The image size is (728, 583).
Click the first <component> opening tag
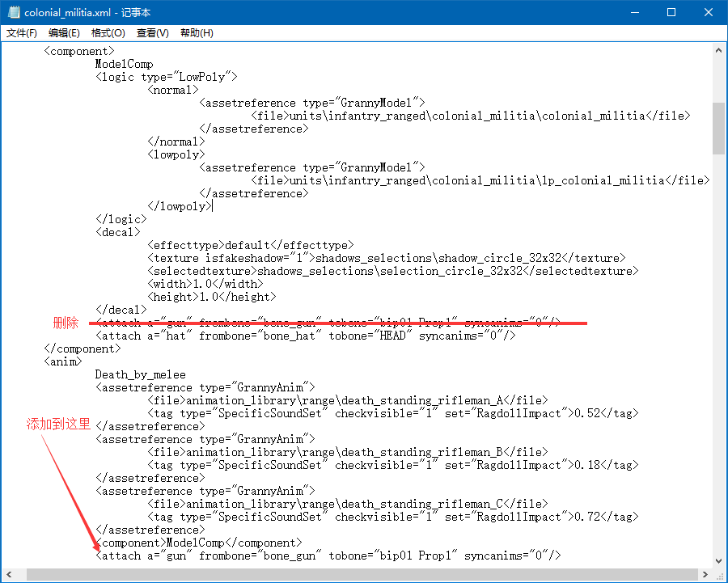click(x=79, y=51)
